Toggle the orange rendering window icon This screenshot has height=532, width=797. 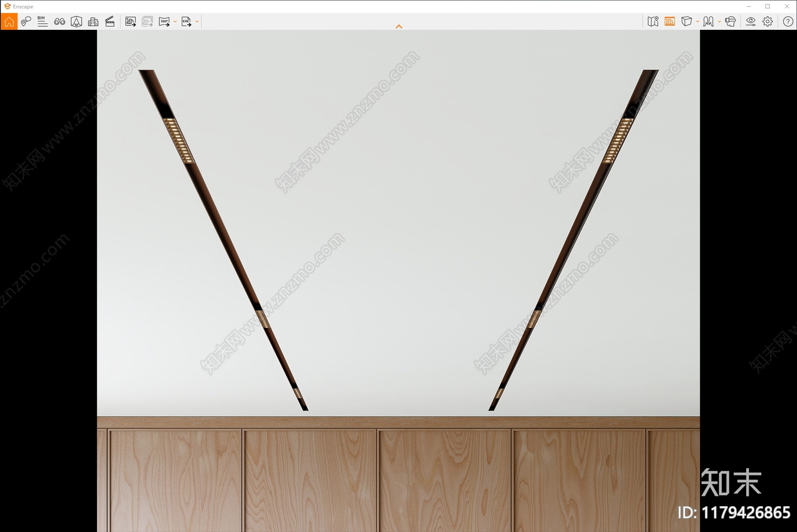[x=669, y=21]
